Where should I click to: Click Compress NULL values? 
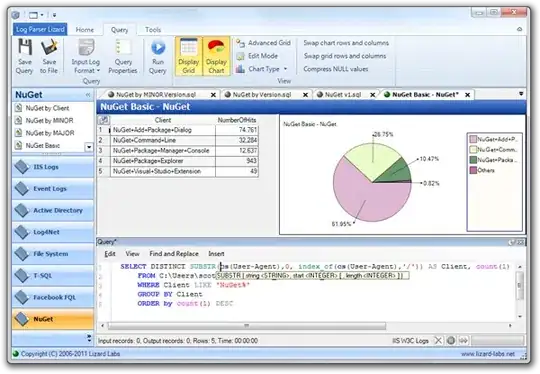coord(336,69)
